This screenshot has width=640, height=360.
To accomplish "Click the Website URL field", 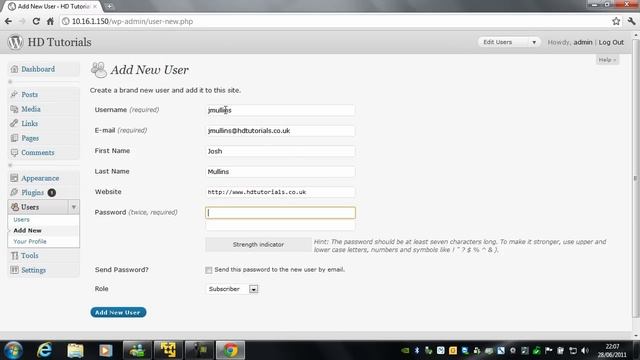I will 280,192.
